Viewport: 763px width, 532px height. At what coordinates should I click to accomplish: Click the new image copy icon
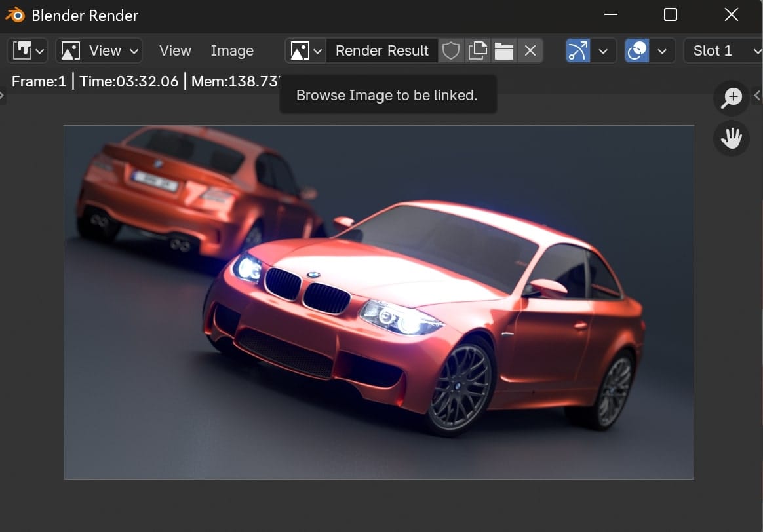point(478,50)
